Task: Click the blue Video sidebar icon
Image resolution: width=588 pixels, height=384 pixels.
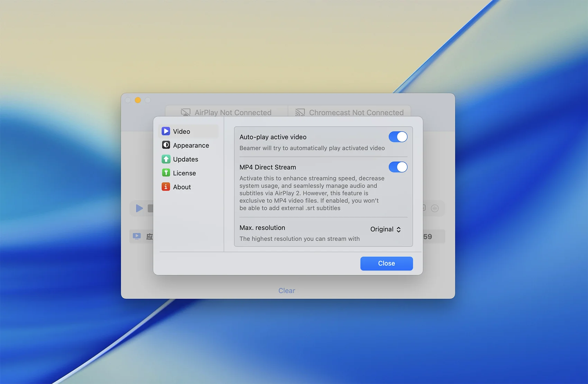Action: [166, 131]
